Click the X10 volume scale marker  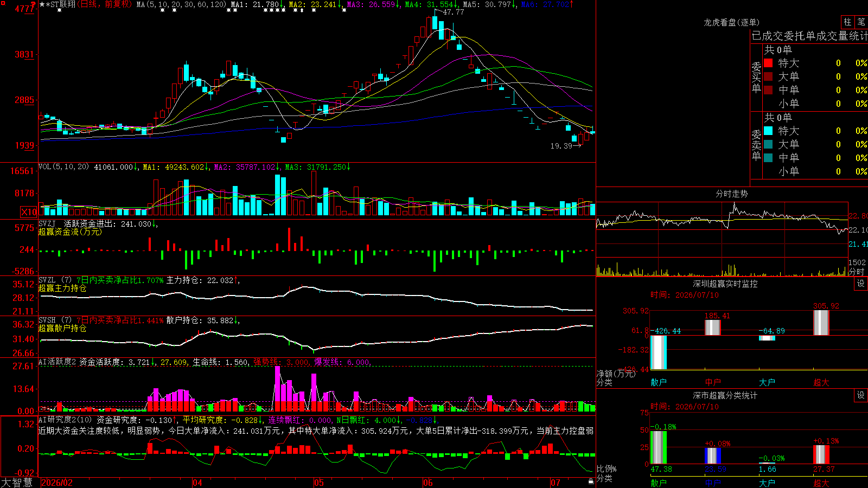click(x=29, y=212)
